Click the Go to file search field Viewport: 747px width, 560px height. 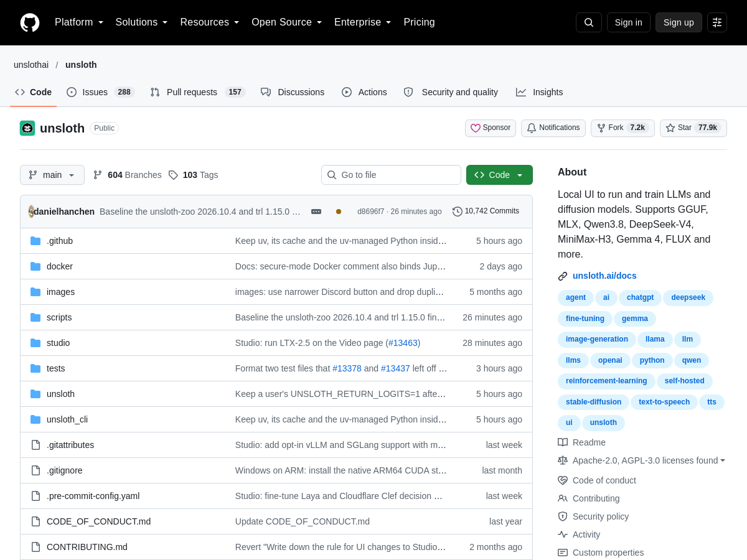click(391, 175)
